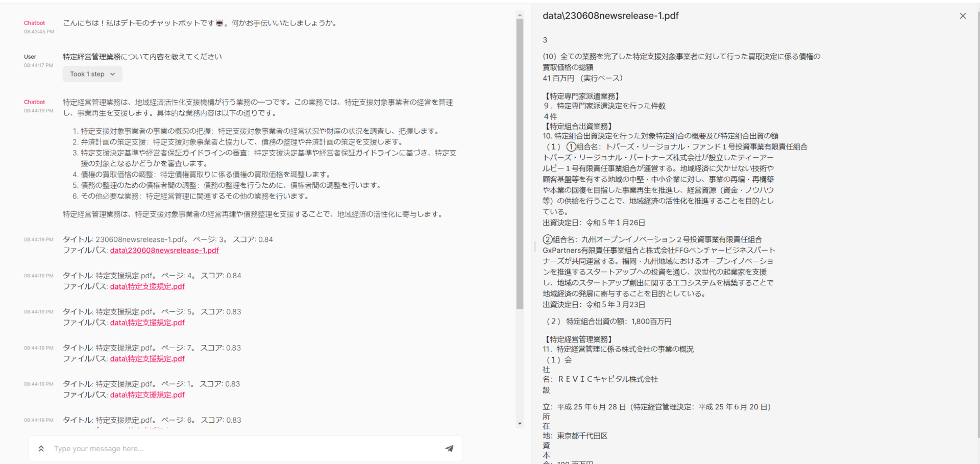
Task: Open the 特定支援規定.pdf link for page 4
Action: pos(147,286)
